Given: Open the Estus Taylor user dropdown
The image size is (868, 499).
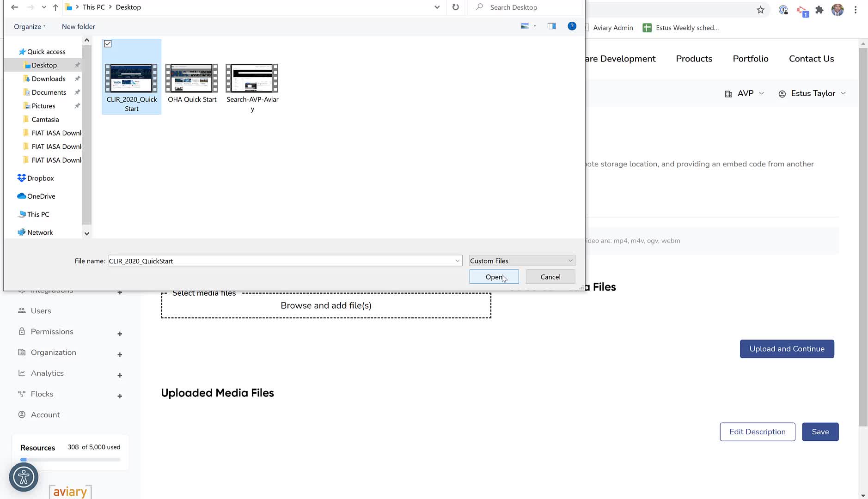Looking at the screenshot, I should click(812, 93).
